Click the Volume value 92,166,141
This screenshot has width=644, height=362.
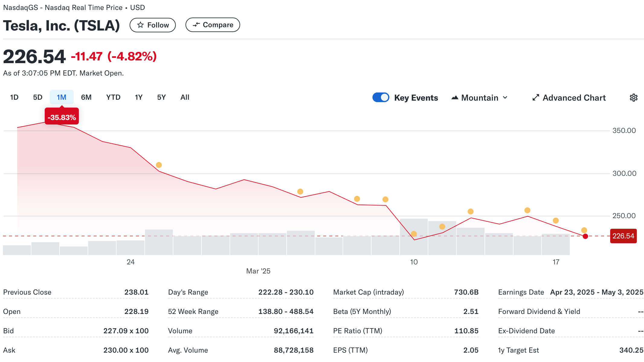294,331
